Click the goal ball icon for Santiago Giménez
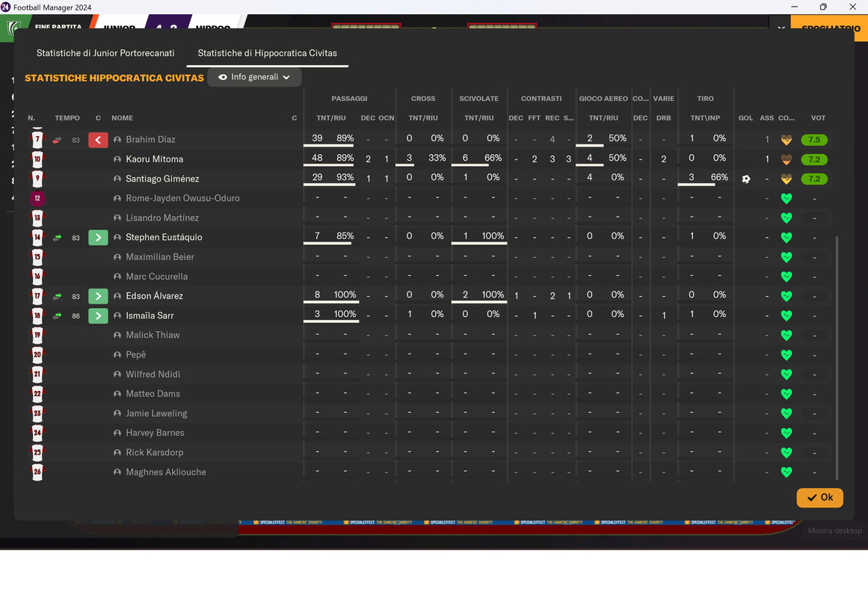 click(745, 179)
